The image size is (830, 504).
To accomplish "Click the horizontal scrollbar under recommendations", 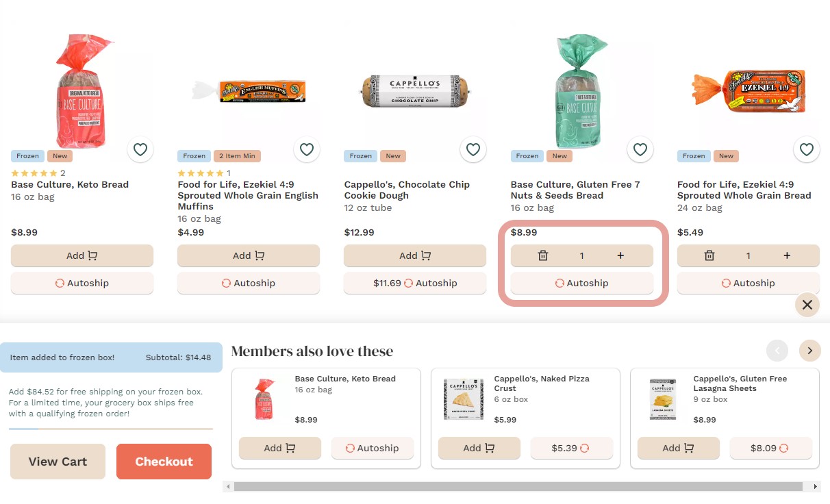I will [518, 486].
